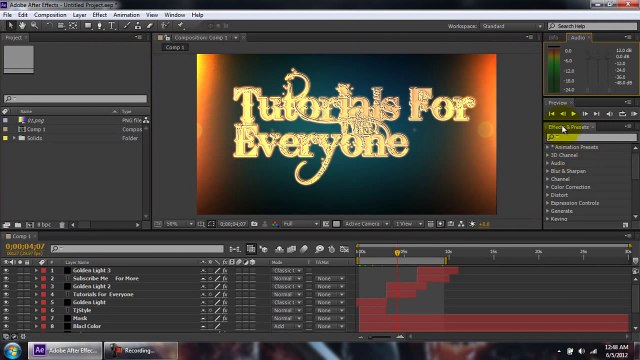Expand Color Correction effects category
640x360 pixels.
click(x=548, y=187)
